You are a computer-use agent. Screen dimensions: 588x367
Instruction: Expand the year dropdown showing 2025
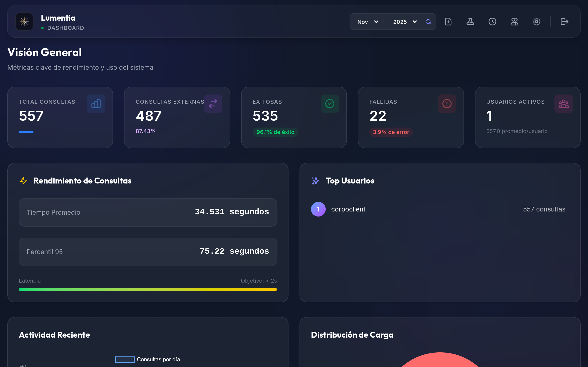404,22
